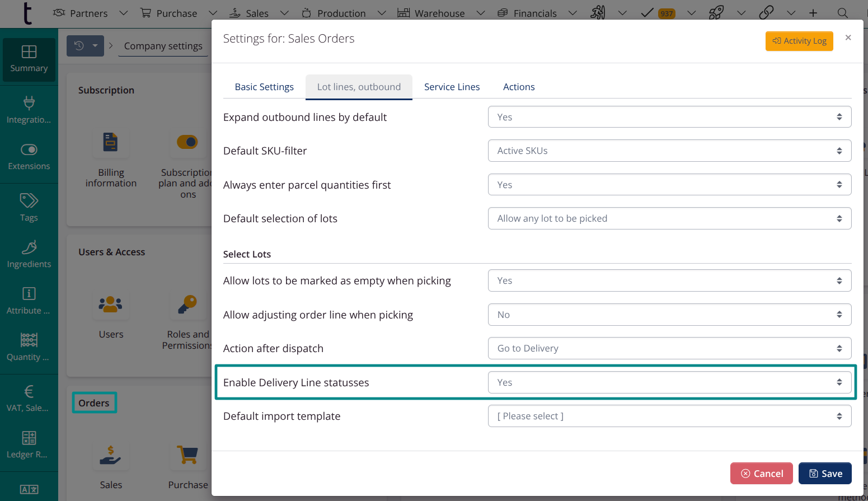Open the link icon in the top navigation
The height and width of the screenshot is (501, 868).
click(766, 12)
